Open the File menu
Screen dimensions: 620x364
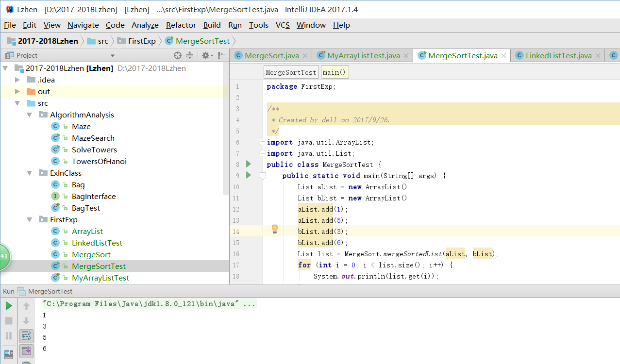[10, 25]
